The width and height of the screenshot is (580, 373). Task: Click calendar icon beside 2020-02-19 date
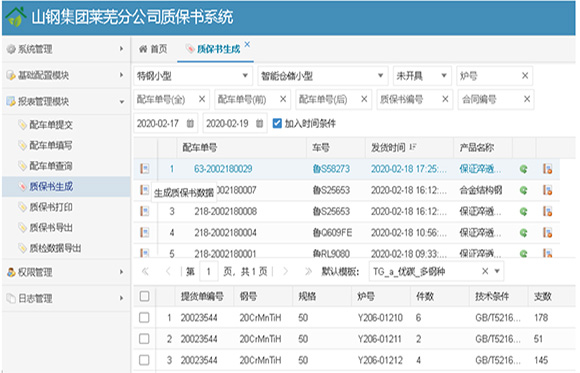[x=260, y=123]
